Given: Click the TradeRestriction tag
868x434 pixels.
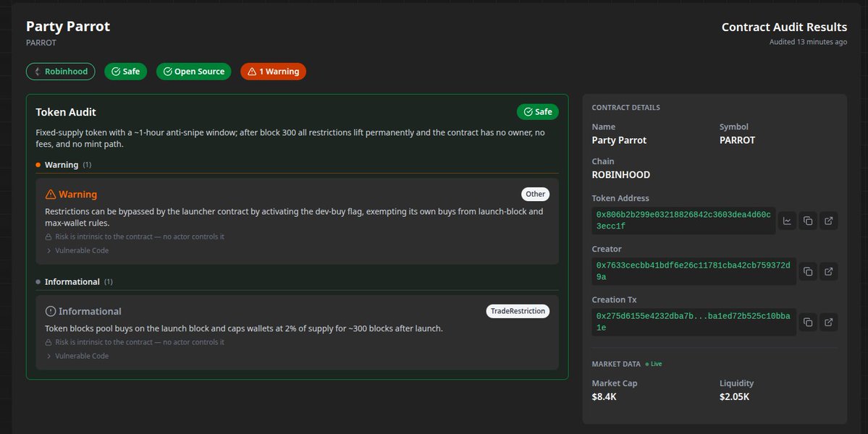Looking at the screenshot, I should click(x=518, y=311).
